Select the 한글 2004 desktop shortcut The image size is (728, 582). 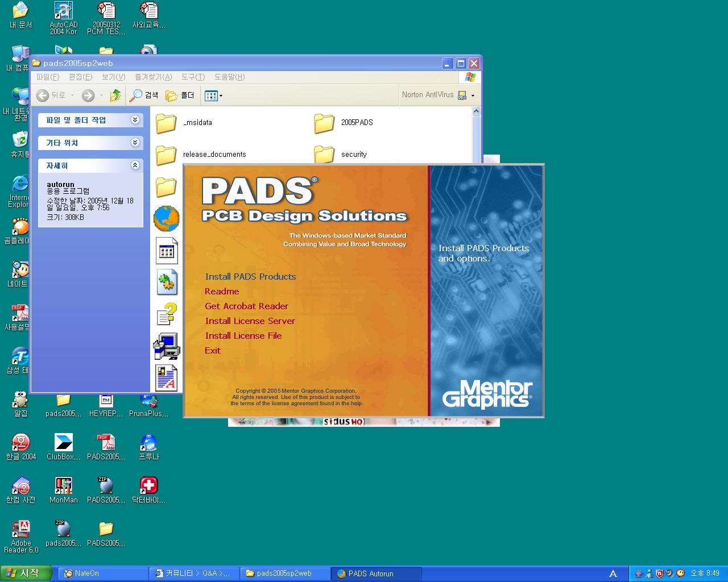tap(20, 447)
